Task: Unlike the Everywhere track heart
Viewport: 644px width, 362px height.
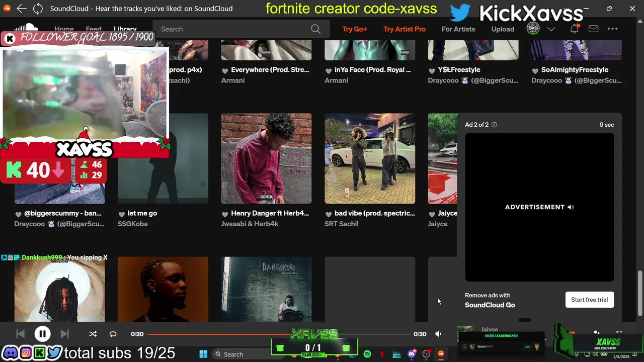Action: click(225, 70)
